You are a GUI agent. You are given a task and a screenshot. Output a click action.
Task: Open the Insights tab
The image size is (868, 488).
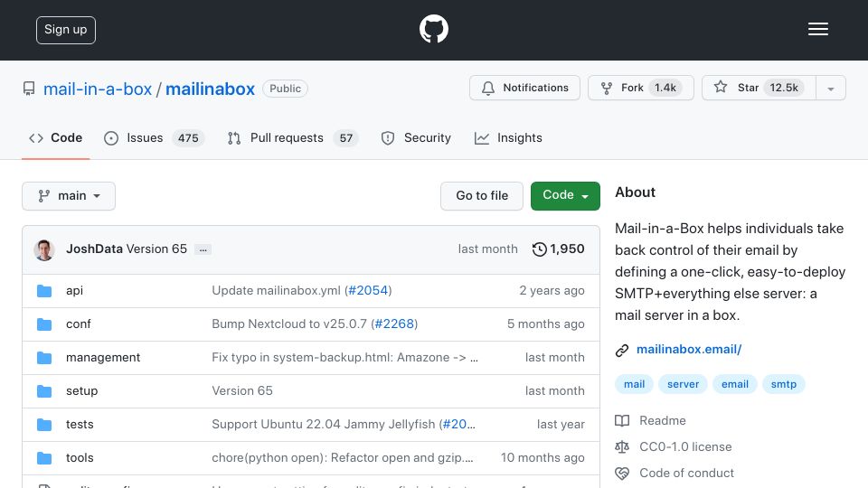(x=508, y=137)
